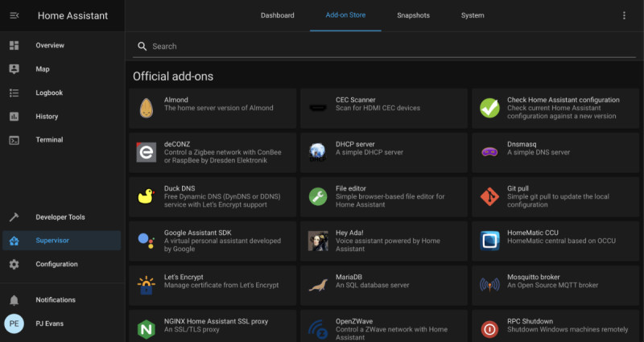Open the Git pull add-on title
644x342 pixels.
coord(518,188)
